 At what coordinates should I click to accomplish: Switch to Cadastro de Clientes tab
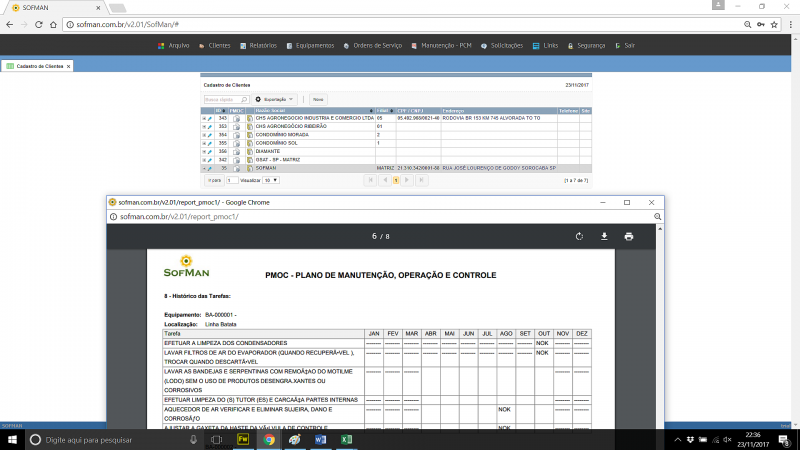(x=36, y=65)
